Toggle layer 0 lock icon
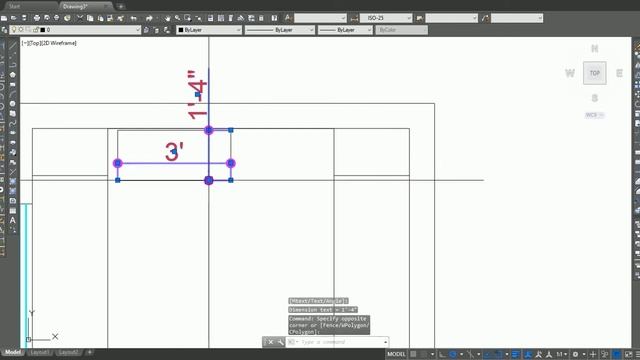 click(36, 30)
